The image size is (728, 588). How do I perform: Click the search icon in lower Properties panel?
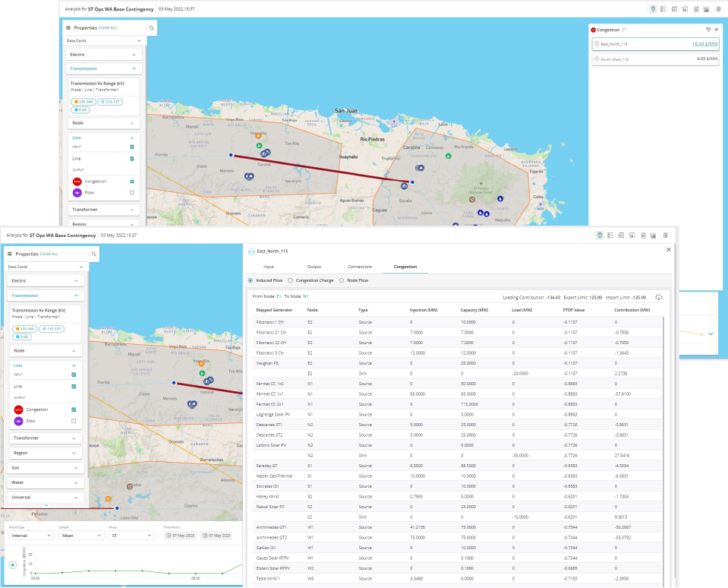[x=95, y=254]
